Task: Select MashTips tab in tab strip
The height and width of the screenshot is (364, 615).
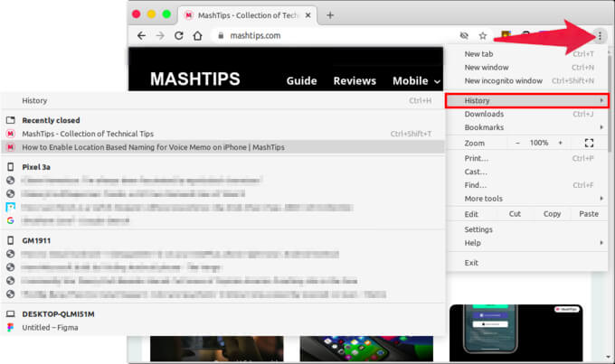Action: pyautogui.click(x=247, y=15)
